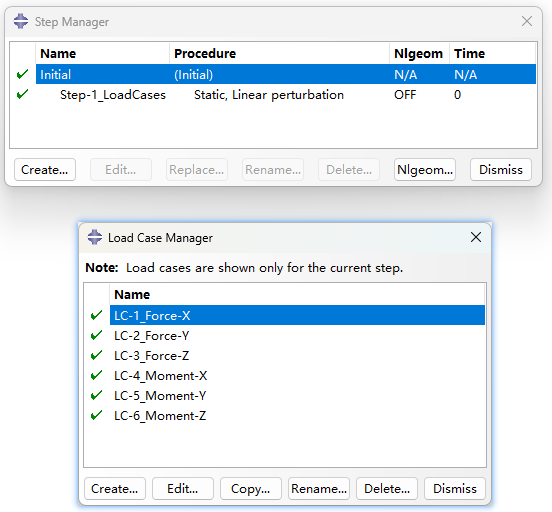Select the Step-1_LoadCases row
Viewport: 552px width, 512px height.
(286, 94)
